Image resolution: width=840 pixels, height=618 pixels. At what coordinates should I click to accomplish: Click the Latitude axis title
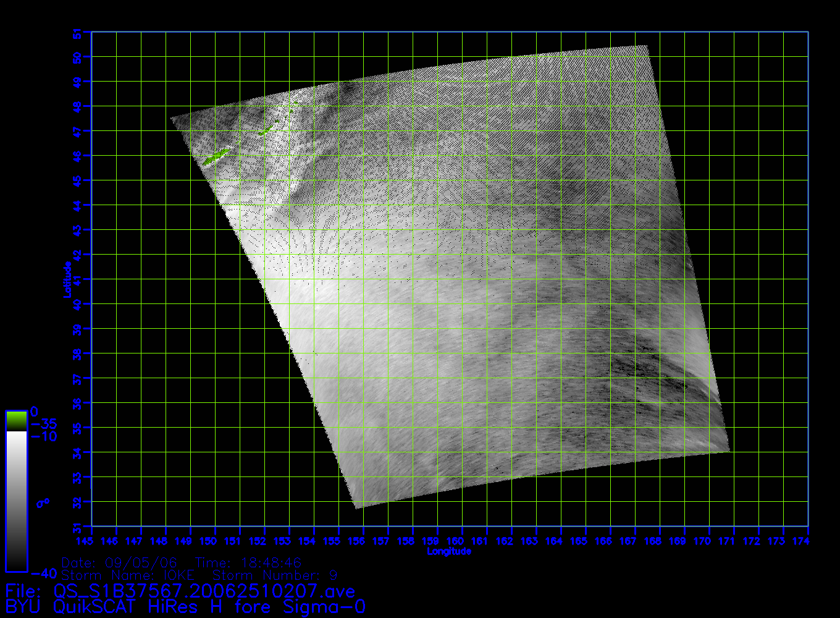click(x=67, y=279)
